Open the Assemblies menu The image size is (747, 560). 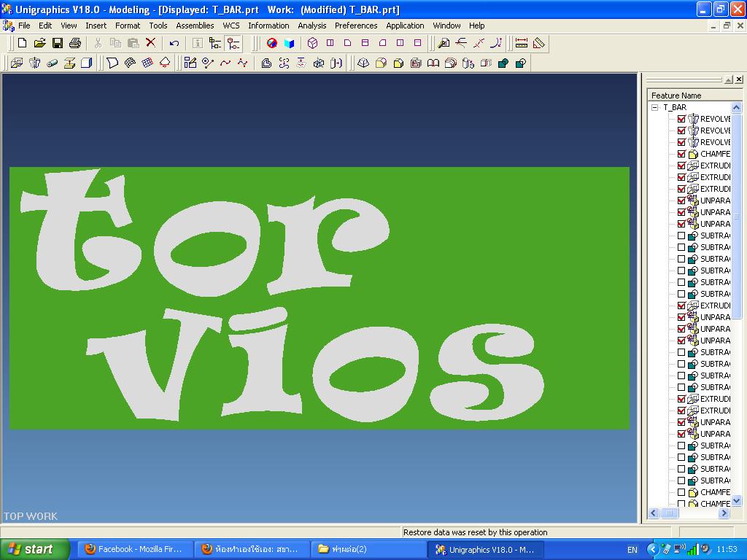(195, 26)
